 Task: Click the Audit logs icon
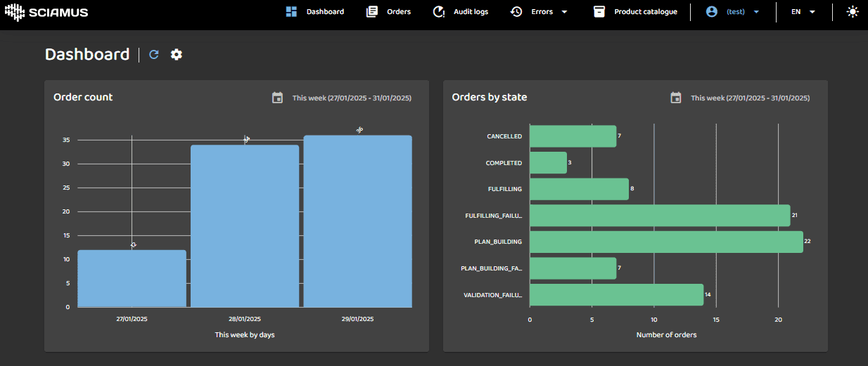pyautogui.click(x=439, y=11)
